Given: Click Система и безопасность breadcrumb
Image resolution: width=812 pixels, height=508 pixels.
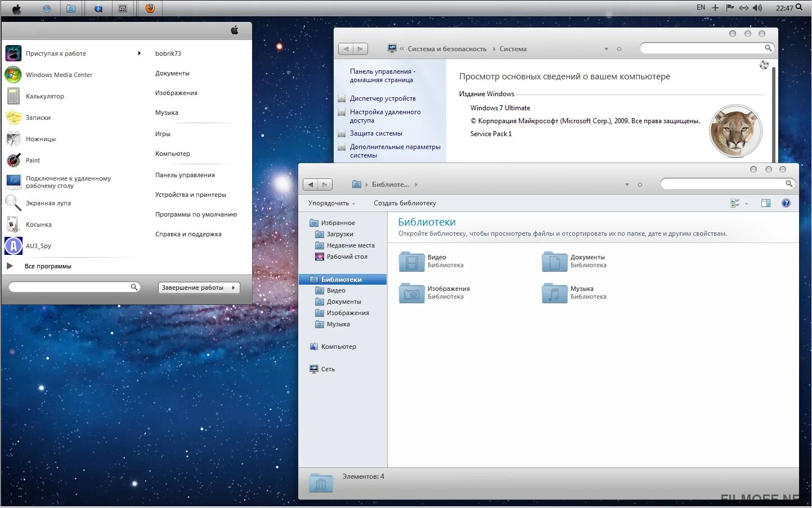Looking at the screenshot, I should pos(447,49).
